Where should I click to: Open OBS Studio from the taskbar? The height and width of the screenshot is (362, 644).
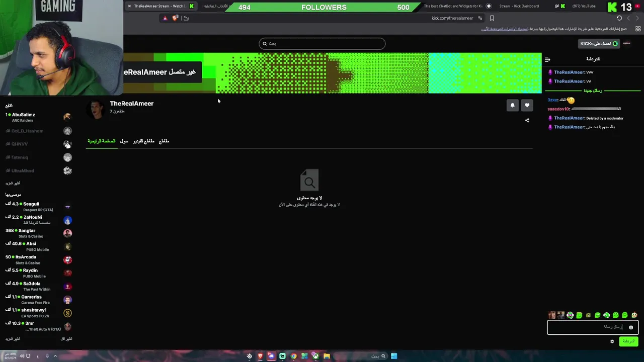249,356
